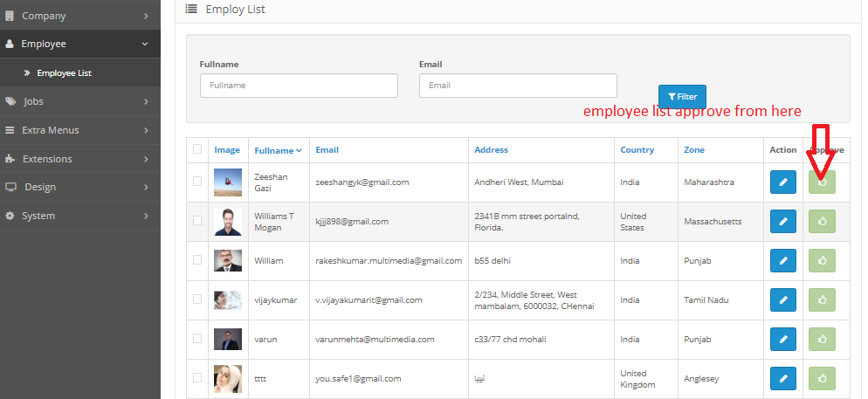Expand the Extensions sidebar menu
This screenshot has height=399, width=868.
click(x=79, y=159)
